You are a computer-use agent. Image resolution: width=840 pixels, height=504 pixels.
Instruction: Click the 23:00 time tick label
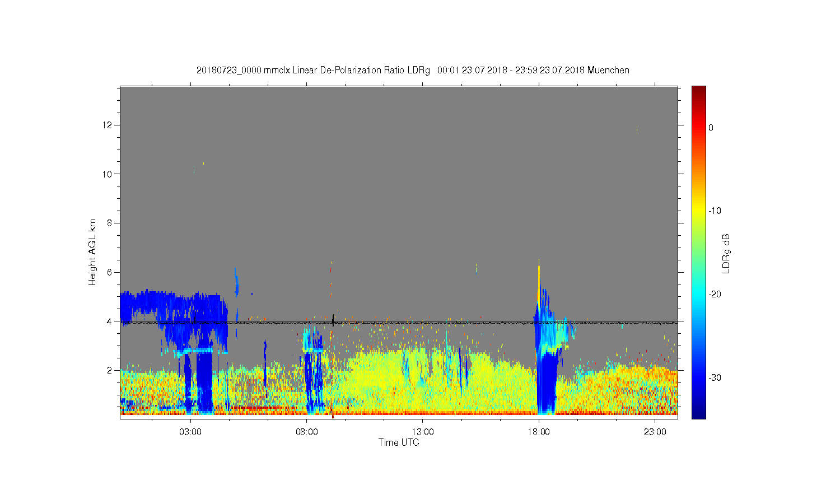click(655, 432)
